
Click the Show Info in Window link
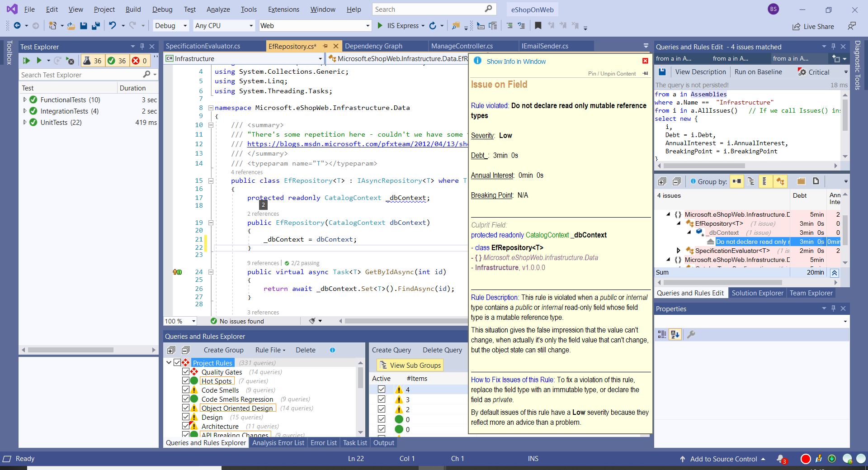516,62
